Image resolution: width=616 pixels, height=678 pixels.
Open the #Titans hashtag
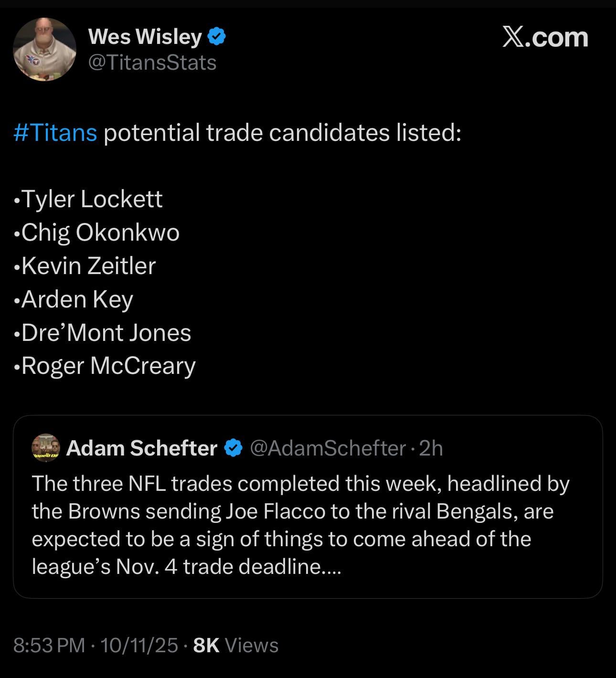55,132
